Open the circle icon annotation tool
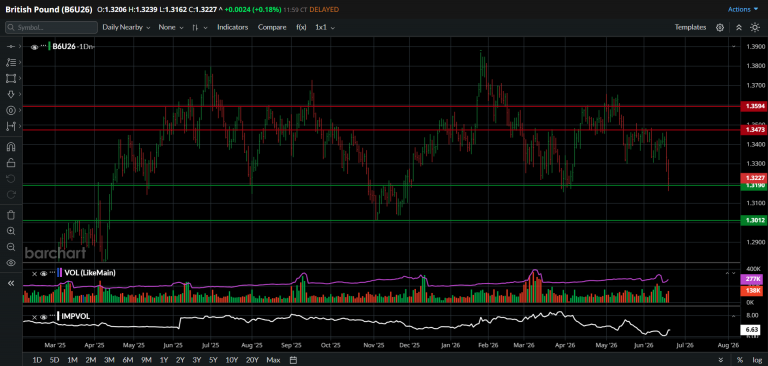The width and height of the screenshot is (768, 366). [x=11, y=110]
